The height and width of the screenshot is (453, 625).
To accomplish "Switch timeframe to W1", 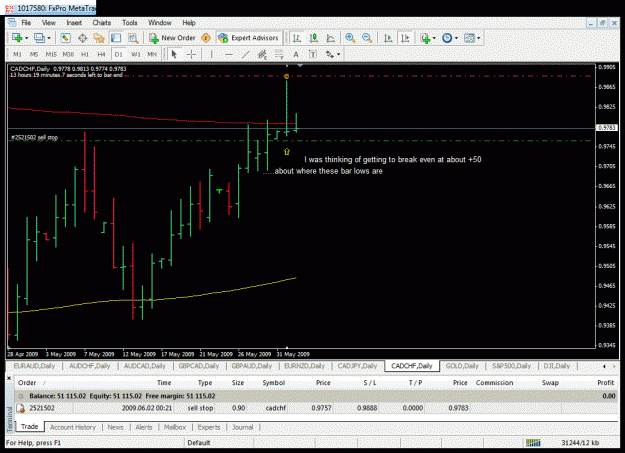I will [x=136, y=54].
